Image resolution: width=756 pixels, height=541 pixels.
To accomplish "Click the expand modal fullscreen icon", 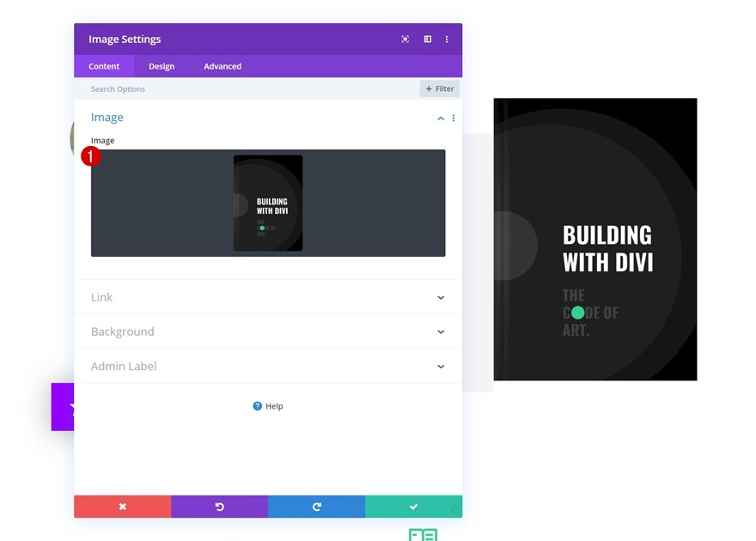I will (405, 39).
